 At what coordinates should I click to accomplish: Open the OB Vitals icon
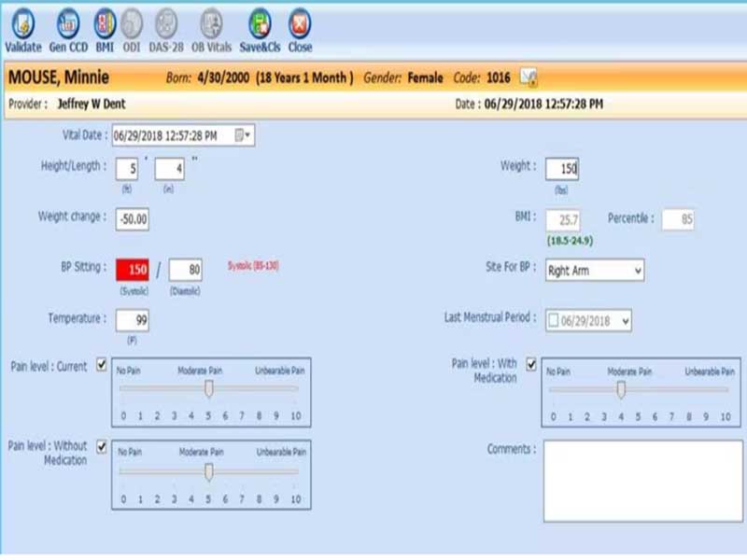(x=212, y=30)
